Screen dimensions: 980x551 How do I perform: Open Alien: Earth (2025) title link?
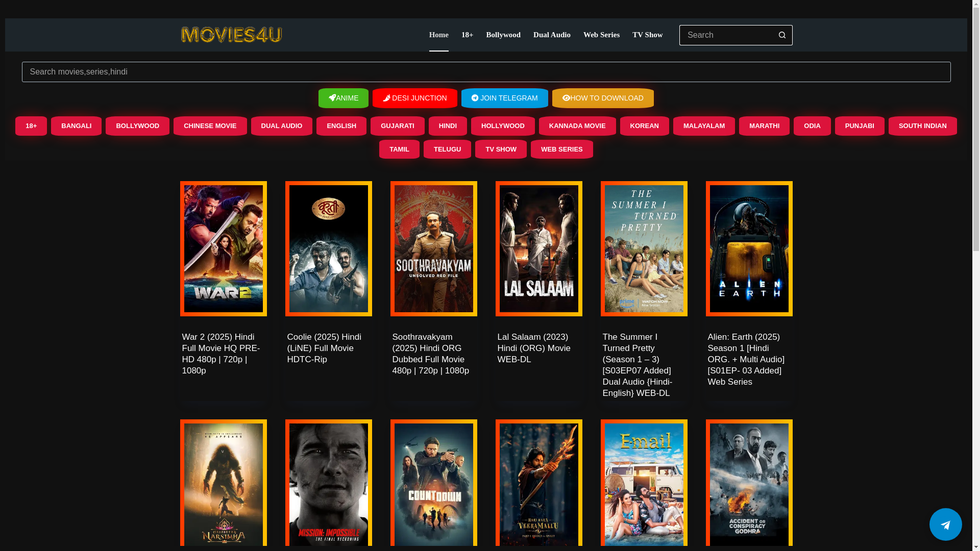coord(746,359)
